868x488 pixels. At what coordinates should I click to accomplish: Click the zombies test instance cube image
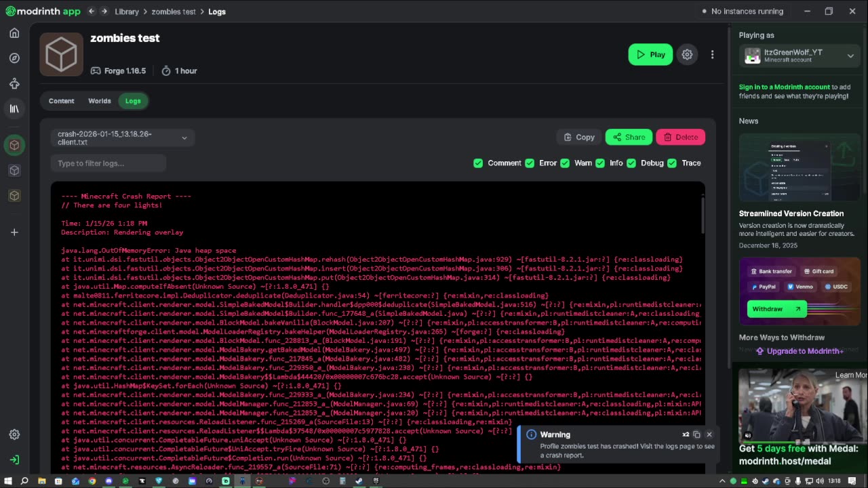(x=61, y=54)
